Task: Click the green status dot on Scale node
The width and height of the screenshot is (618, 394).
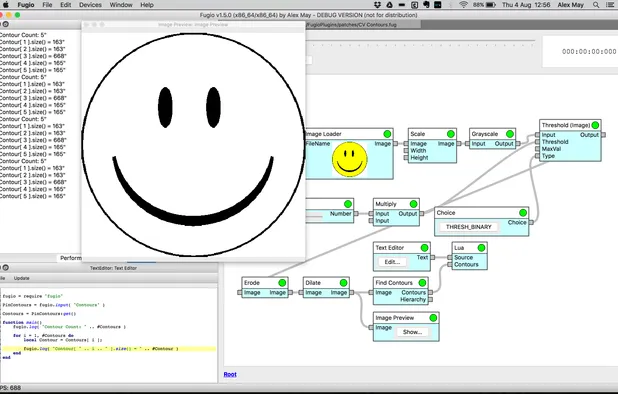Action: [x=450, y=134]
